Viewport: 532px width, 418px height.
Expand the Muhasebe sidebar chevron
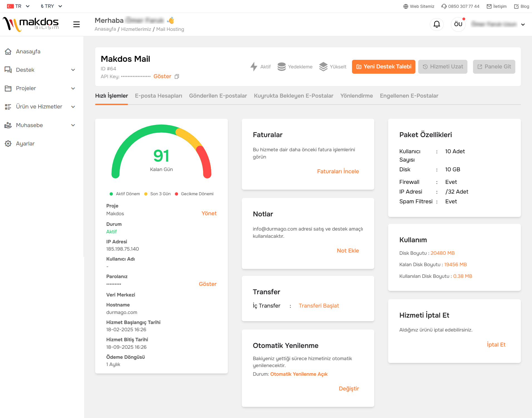click(73, 125)
